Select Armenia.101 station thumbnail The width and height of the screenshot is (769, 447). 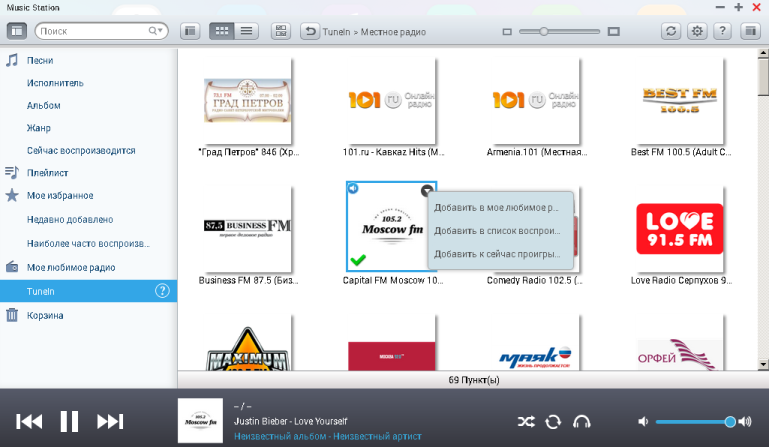coord(536,101)
